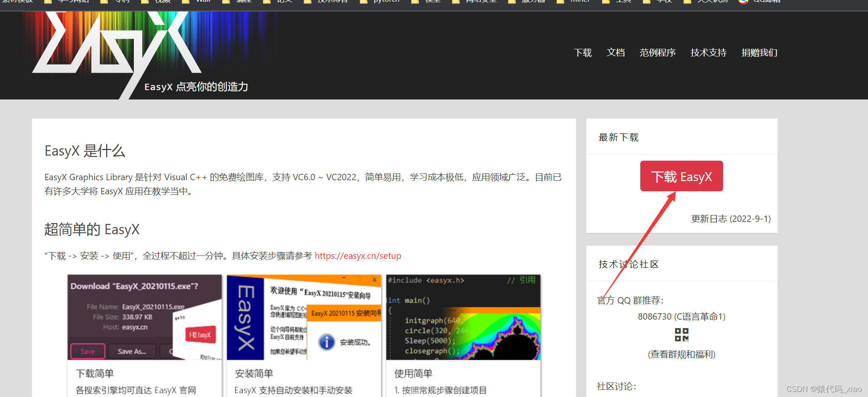Click the 社区讨论 label
The image size is (868, 397).
(617, 386)
